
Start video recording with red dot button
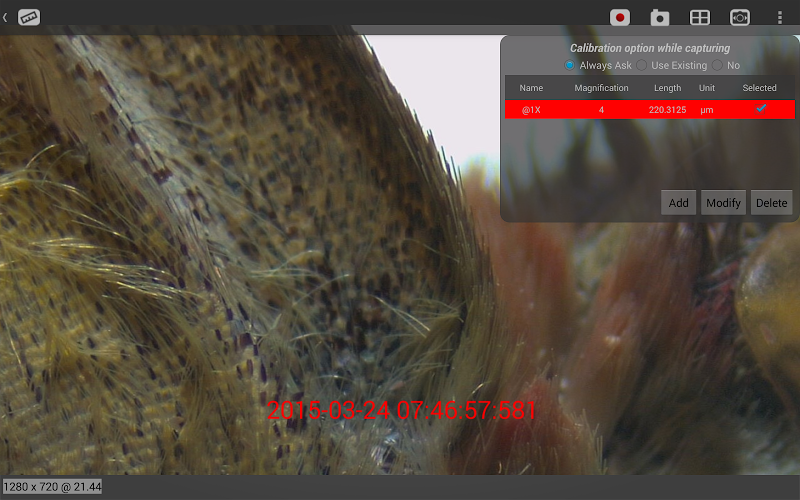click(620, 17)
